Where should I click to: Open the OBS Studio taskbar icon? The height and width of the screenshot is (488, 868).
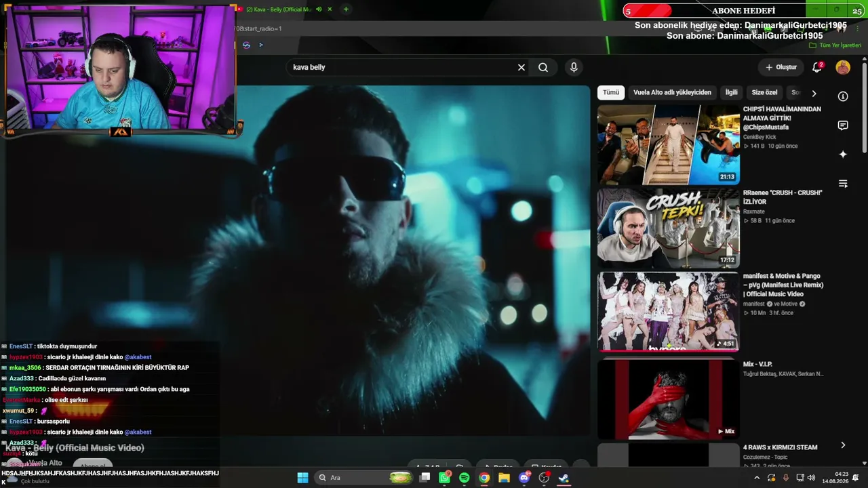tap(544, 478)
